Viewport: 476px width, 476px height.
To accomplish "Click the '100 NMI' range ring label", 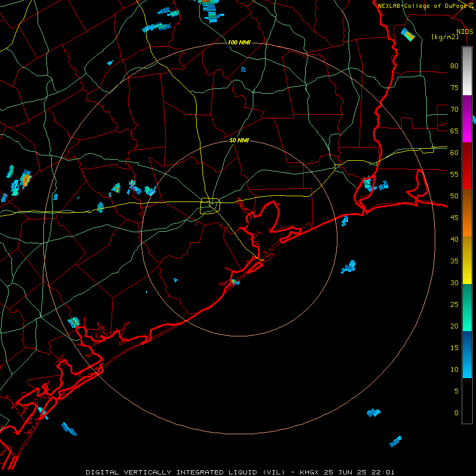I will click(239, 42).
